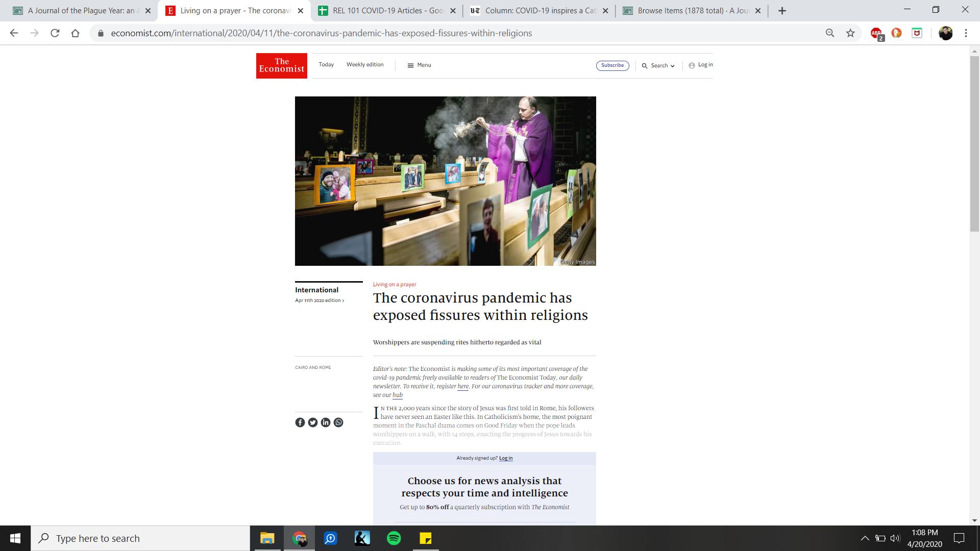Click the page vertical scrollbar thumb
The image size is (980, 551).
click(x=974, y=143)
